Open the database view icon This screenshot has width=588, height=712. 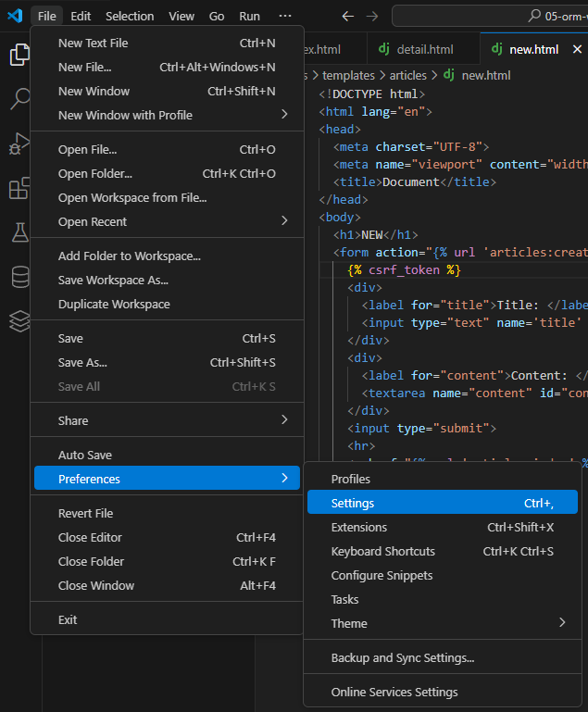20,277
